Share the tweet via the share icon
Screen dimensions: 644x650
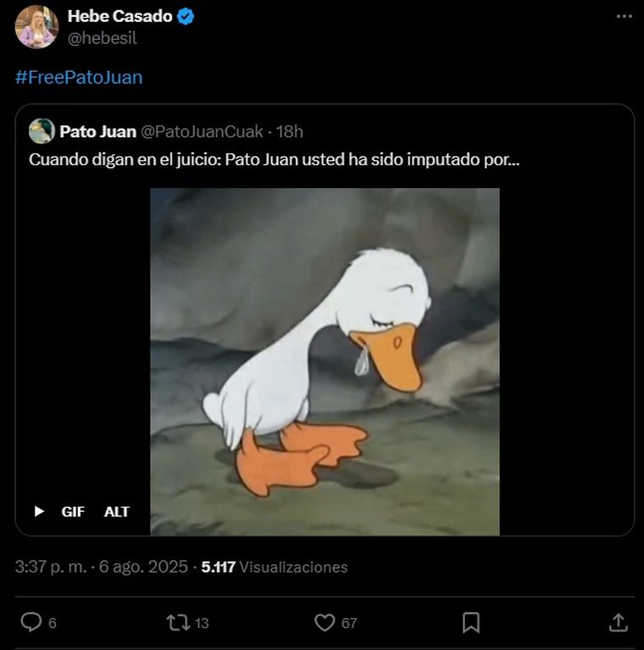coord(619,623)
